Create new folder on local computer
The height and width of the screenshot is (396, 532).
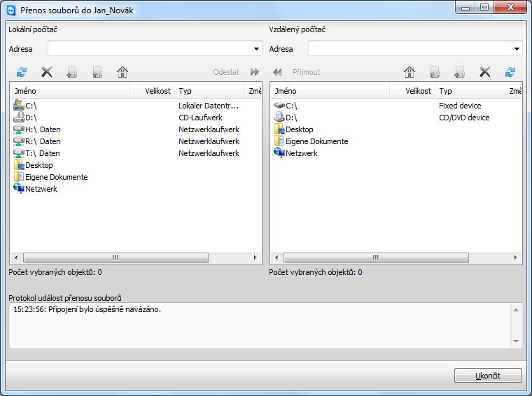(71, 72)
